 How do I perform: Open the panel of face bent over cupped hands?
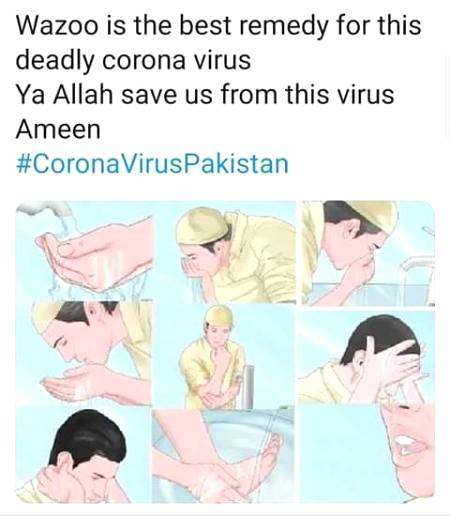[x=84, y=354]
